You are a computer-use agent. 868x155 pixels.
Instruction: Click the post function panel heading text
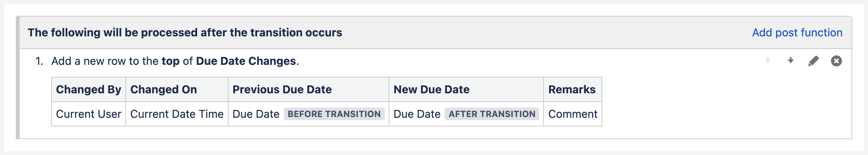185,32
